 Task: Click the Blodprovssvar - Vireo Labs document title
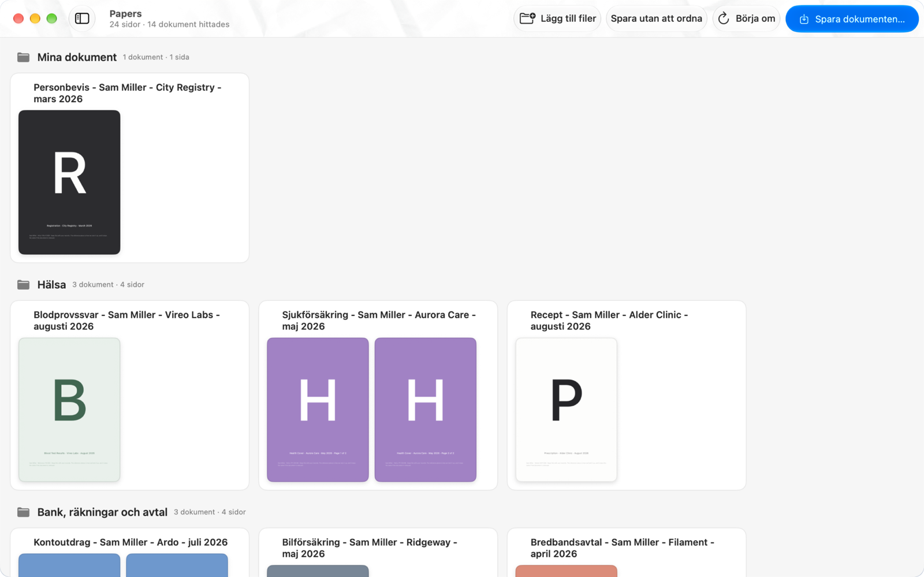(126, 321)
